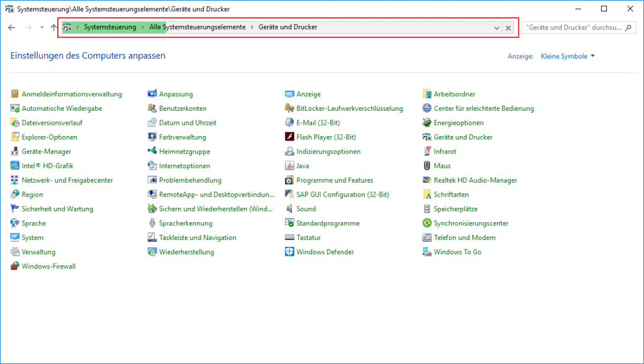This screenshot has width=644, height=364.
Task: Go back using the back arrow
Action: pos(11,28)
